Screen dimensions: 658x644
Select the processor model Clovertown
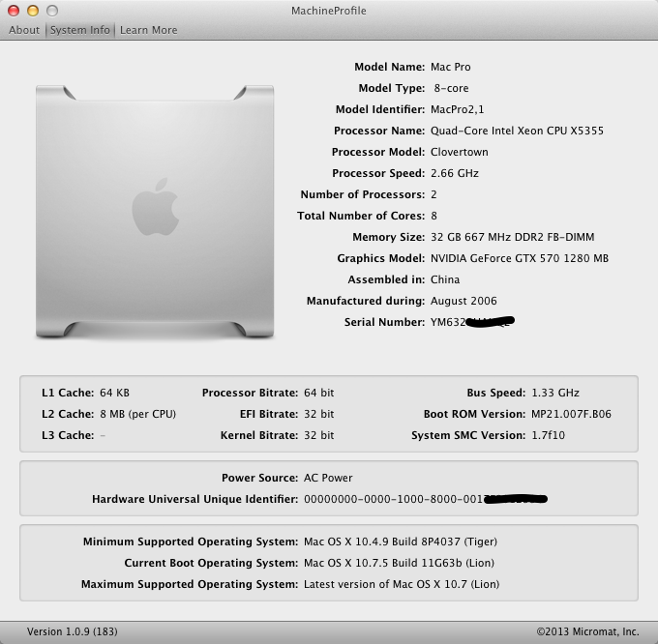(460, 152)
